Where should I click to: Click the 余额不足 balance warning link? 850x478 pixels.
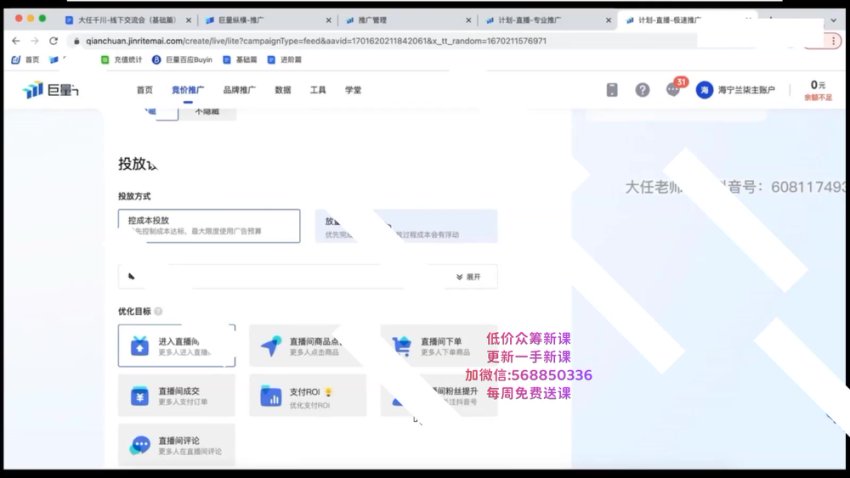pyautogui.click(x=817, y=97)
